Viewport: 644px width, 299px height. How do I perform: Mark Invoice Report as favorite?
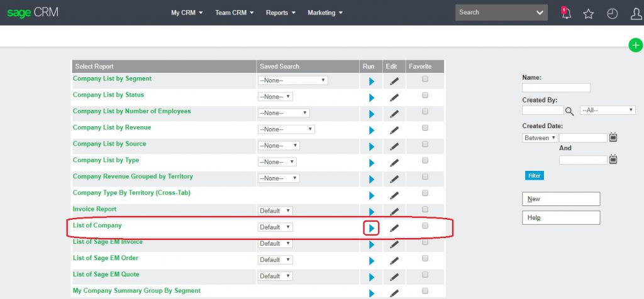425,209
